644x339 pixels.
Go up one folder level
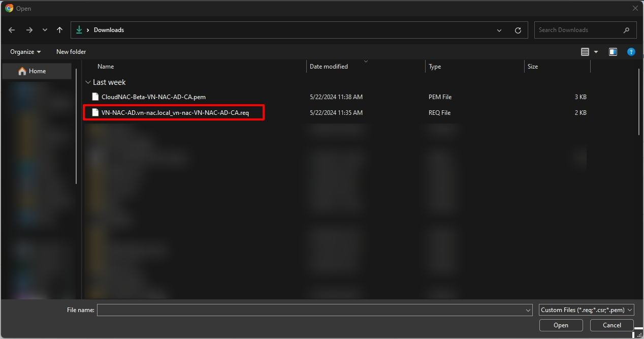pos(60,30)
